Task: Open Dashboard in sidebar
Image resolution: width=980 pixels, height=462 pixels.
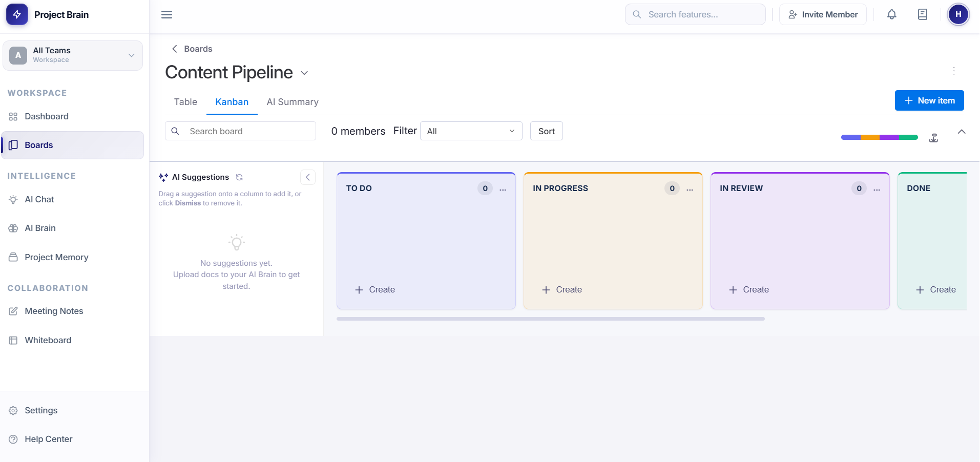Action: pos(73,116)
